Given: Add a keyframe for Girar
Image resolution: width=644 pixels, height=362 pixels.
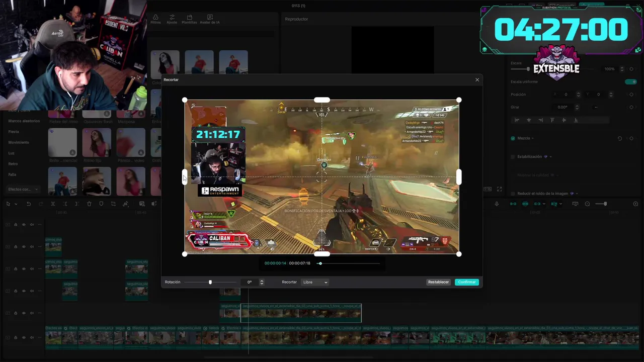Looking at the screenshot, I should click(631, 107).
